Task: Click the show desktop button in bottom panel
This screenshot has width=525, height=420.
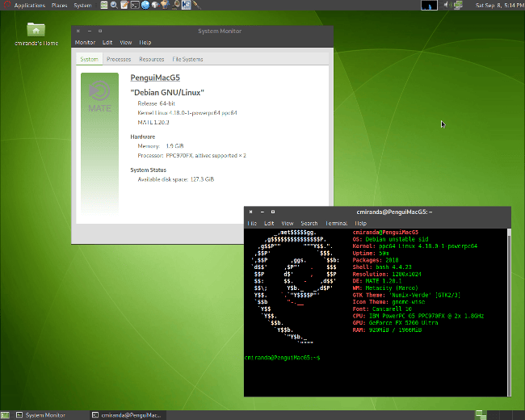Action: pos(6,414)
